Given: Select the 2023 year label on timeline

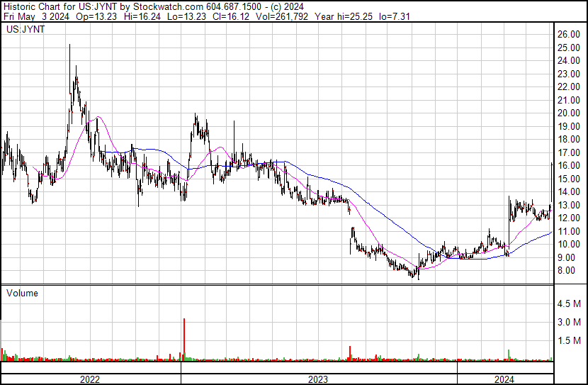Looking at the screenshot, I should click(x=318, y=379).
